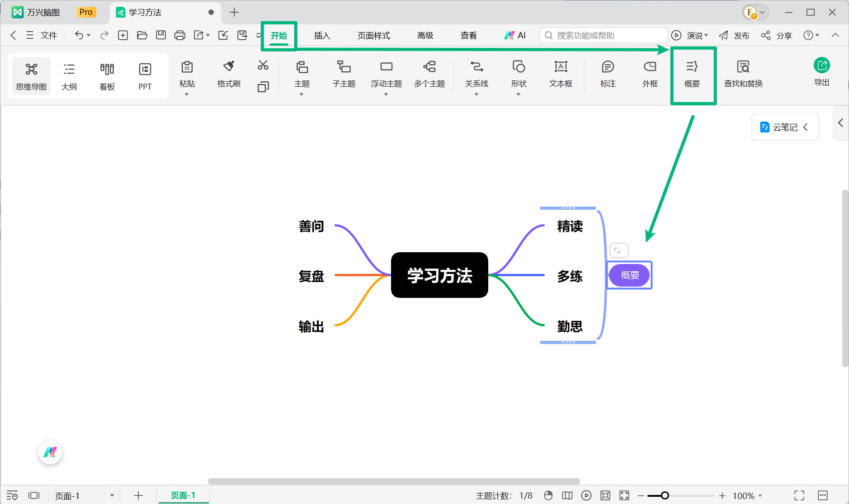Image resolution: width=849 pixels, height=504 pixels.
Task: Add a new page with bottom plus
Action: point(138,495)
